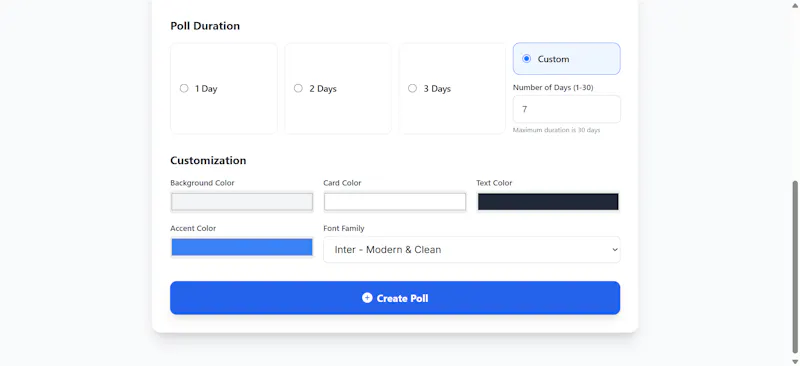
Task: Click the Card Color label
Action: [342, 183]
